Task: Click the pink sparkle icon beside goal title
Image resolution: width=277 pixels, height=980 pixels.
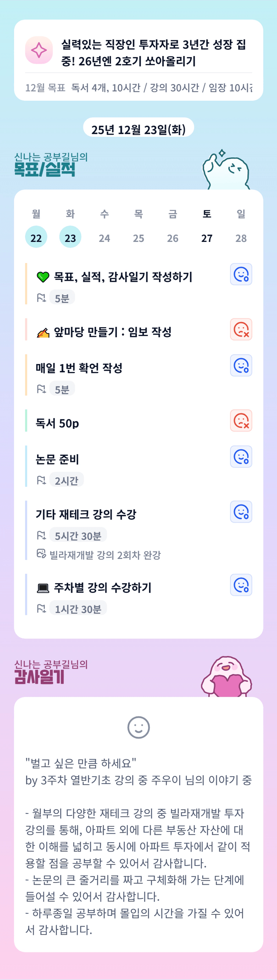Action: click(39, 50)
